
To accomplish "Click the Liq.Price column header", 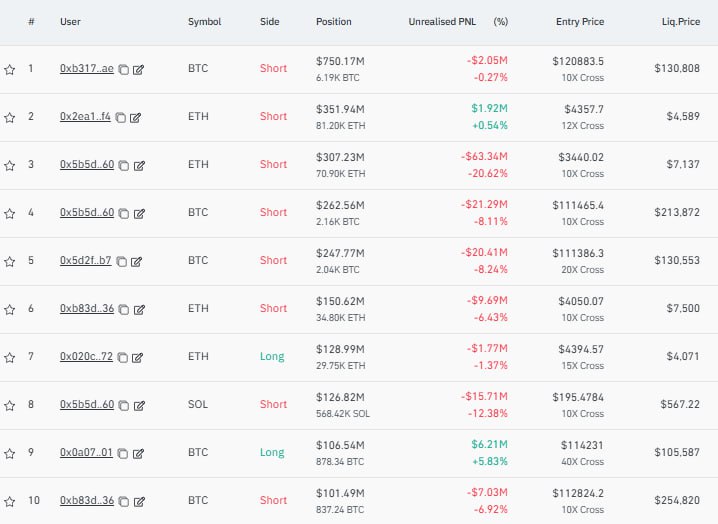I will click(x=680, y=21).
